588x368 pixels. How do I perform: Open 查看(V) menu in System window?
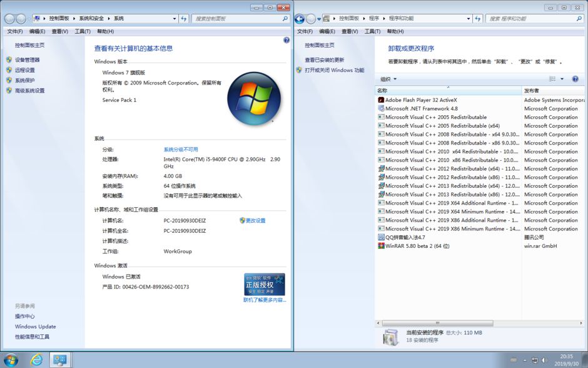tap(60, 31)
